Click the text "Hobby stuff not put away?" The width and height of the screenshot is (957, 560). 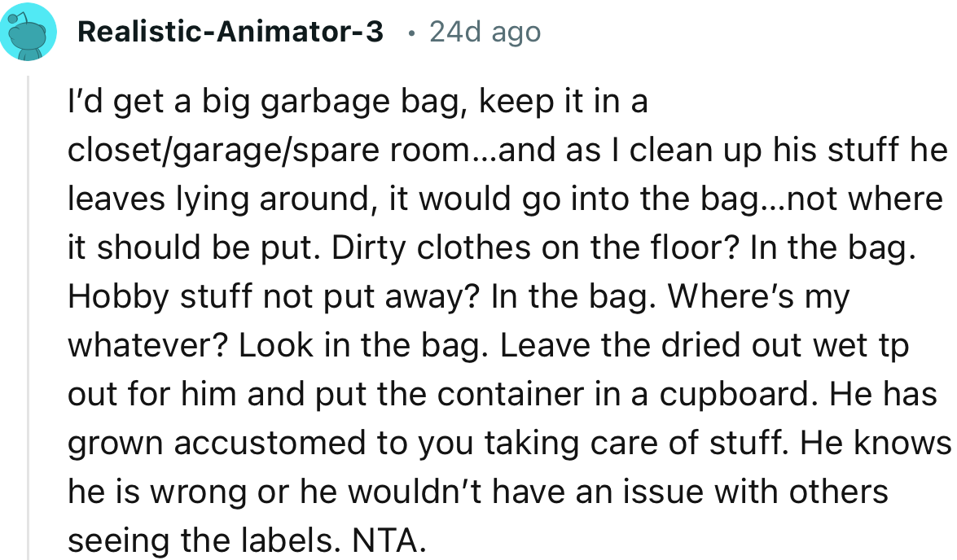tap(274, 297)
